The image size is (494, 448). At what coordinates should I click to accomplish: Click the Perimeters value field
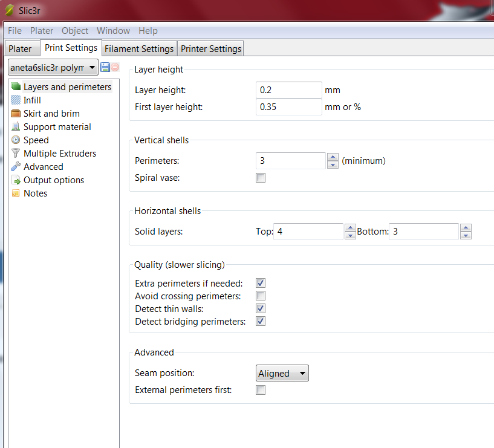(291, 161)
